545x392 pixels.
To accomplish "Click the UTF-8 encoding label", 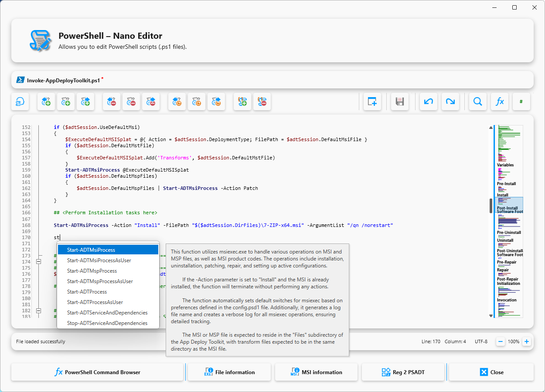I will (481, 342).
